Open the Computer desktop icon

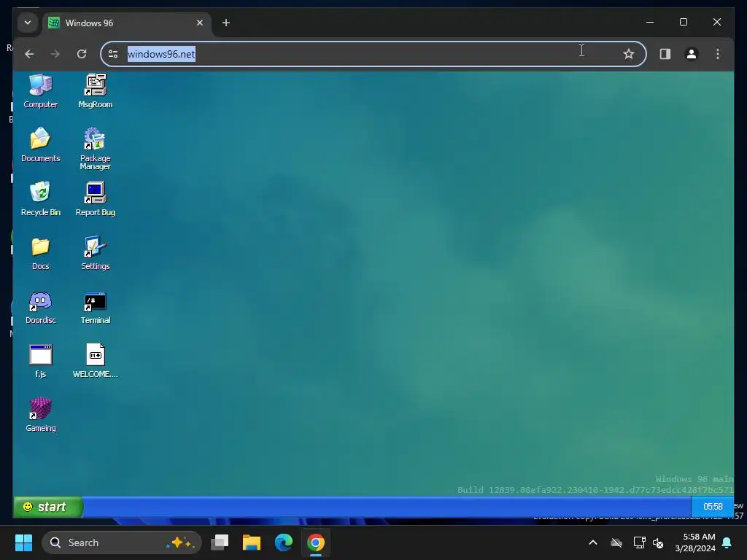(41, 90)
